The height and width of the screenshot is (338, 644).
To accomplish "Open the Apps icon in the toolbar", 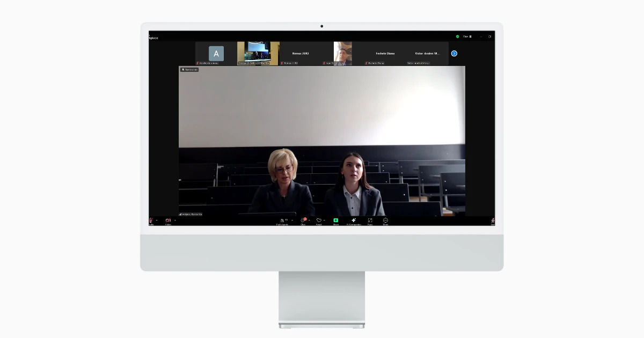I will (370, 221).
